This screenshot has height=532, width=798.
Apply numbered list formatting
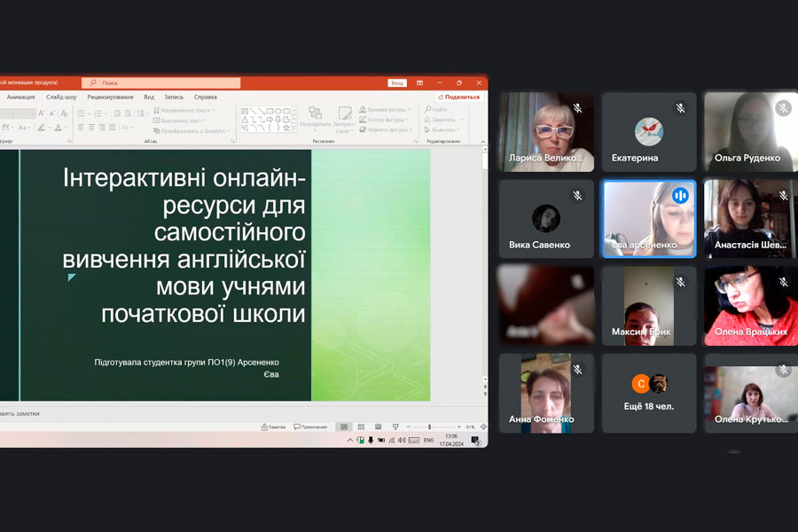(98, 113)
